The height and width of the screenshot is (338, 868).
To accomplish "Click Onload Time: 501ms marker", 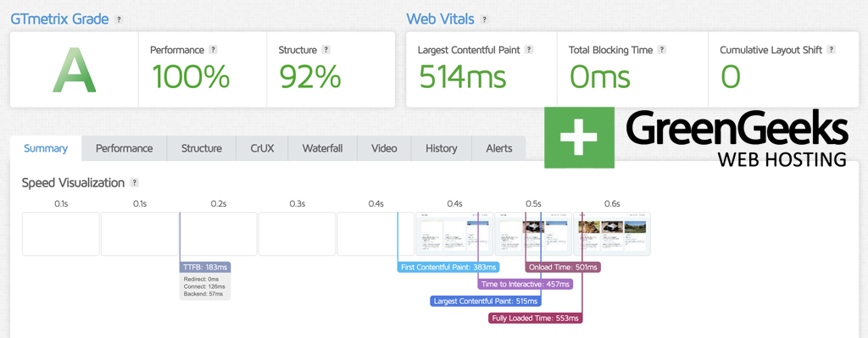I will pyautogui.click(x=563, y=267).
